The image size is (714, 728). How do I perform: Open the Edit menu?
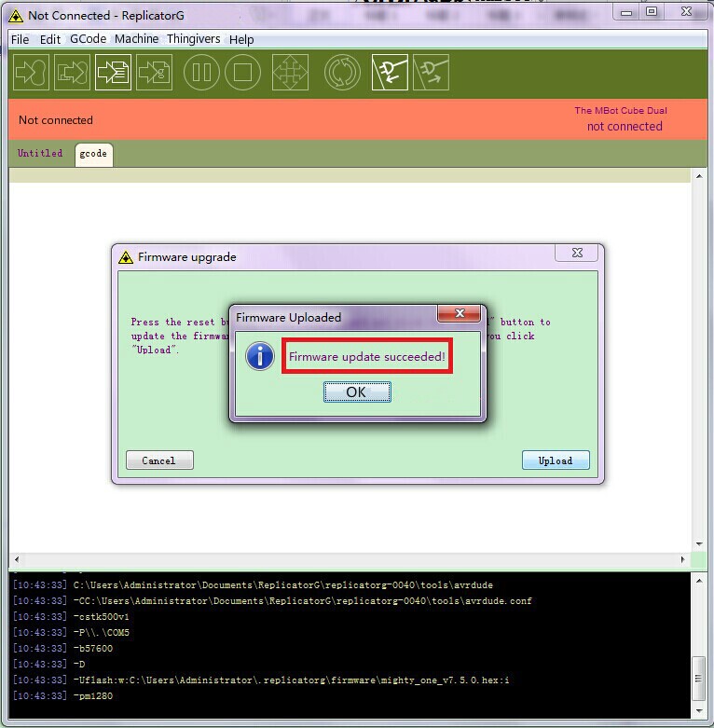tap(50, 39)
